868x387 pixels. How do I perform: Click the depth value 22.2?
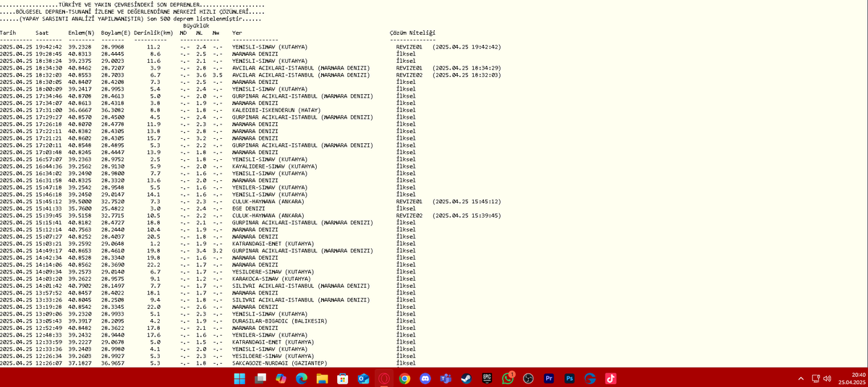(x=153, y=265)
